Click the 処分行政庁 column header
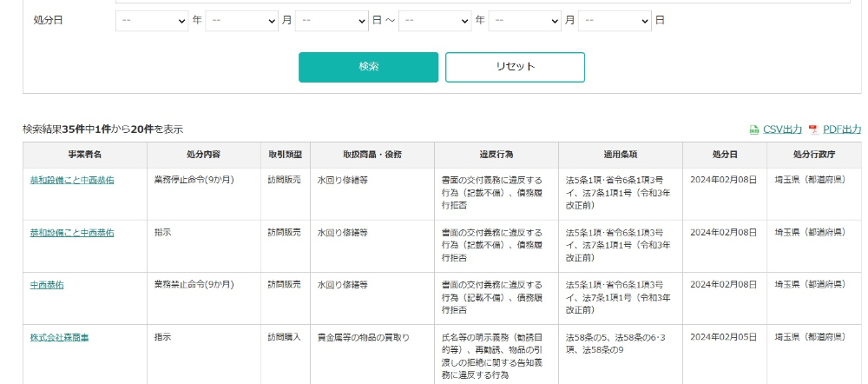Image resolution: width=868 pixels, height=384 pixels. tap(814, 156)
